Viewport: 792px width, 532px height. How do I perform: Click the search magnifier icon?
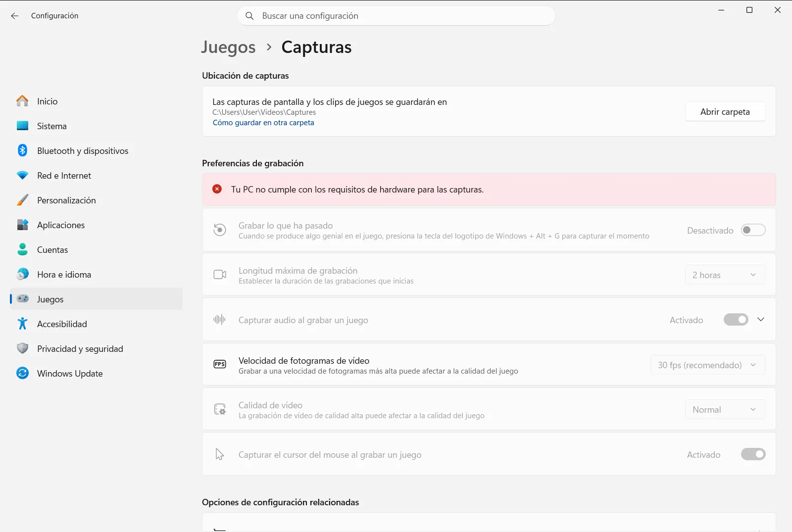coord(250,16)
